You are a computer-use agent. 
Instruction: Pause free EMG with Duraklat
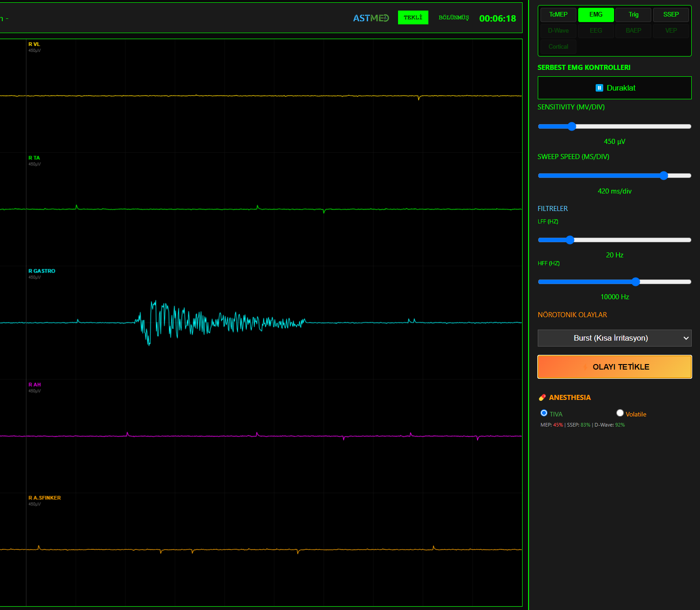pyautogui.click(x=615, y=88)
